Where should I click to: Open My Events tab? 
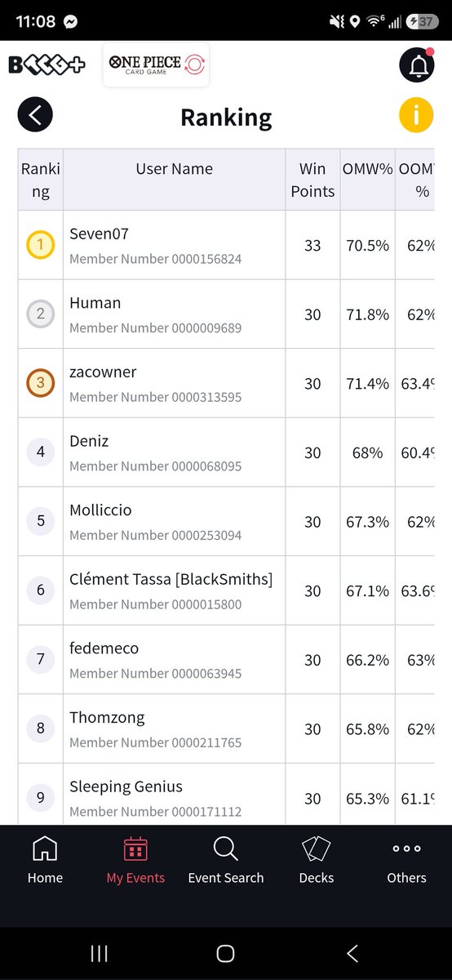(135, 861)
